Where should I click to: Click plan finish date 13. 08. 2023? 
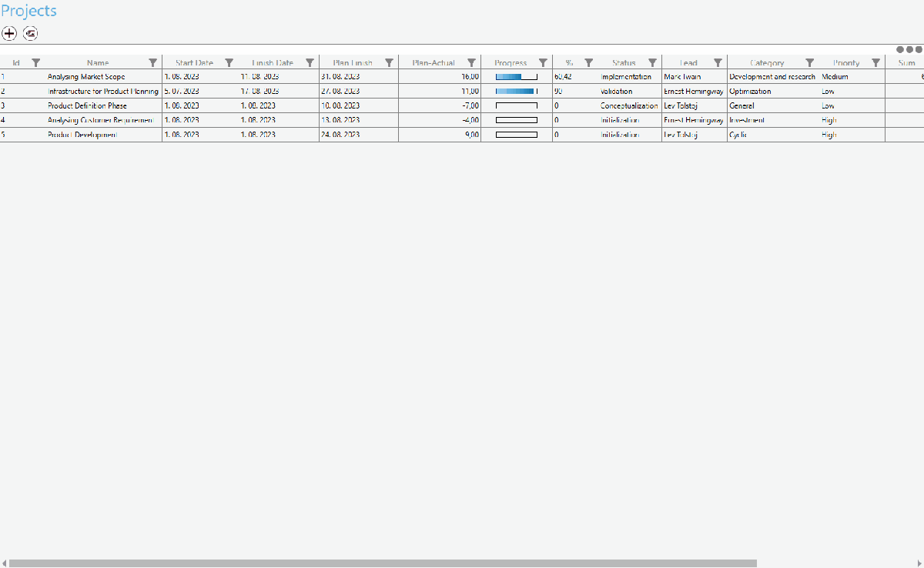click(340, 120)
